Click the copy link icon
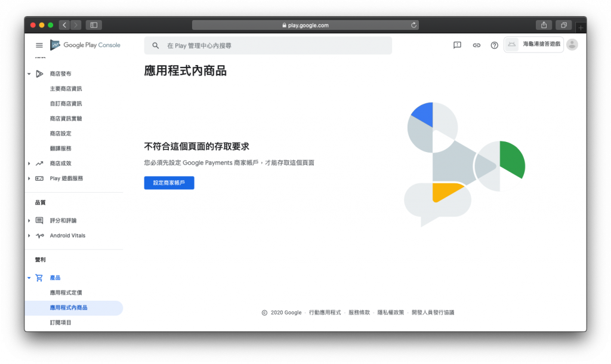Image resolution: width=611 pixels, height=364 pixels. (476, 45)
